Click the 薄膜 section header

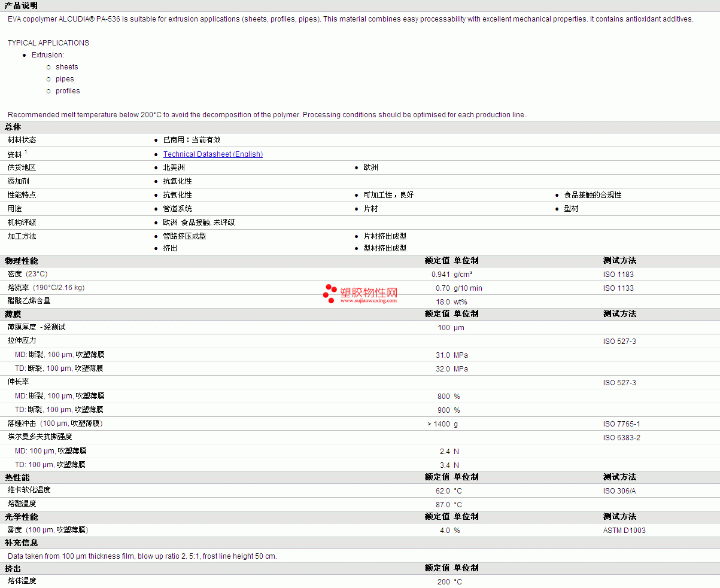pos(13,314)
